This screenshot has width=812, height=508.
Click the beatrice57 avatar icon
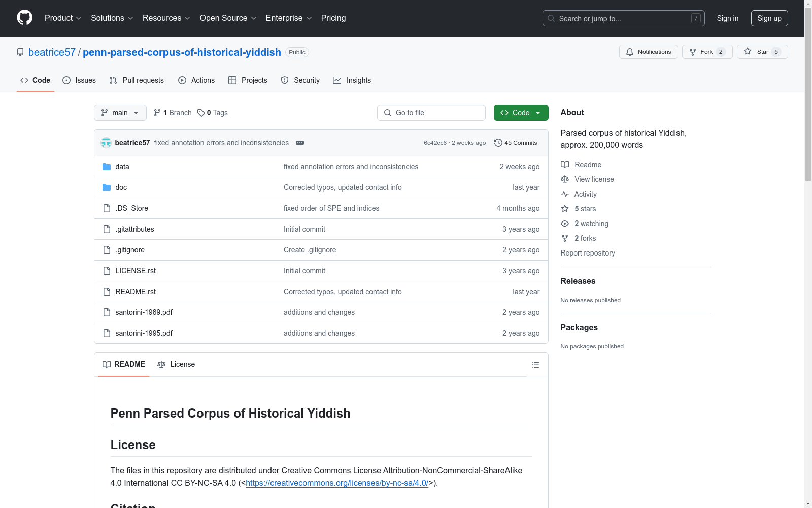tap(106, 143)
